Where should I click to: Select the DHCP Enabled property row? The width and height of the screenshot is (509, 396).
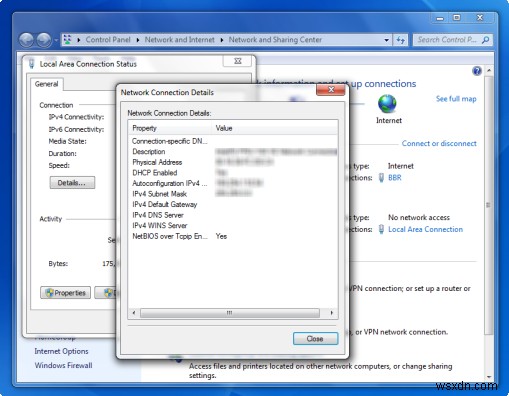233,173
